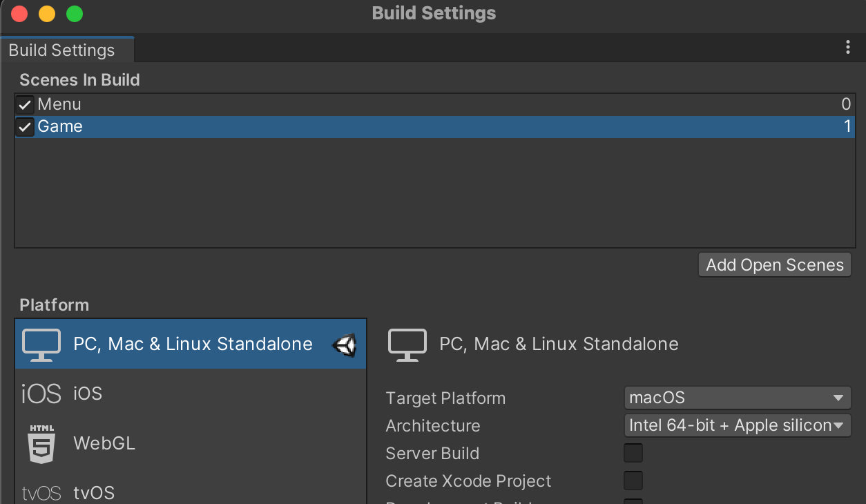Click the HTML5 WebGL platform icon
866x504 pixels.
click(41, 443)
